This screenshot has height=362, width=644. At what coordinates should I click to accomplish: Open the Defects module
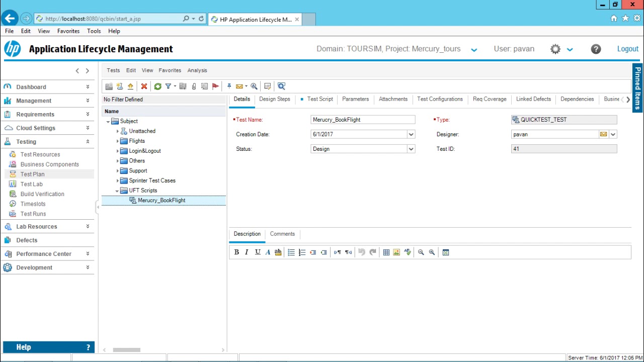(x=27, y=240)
